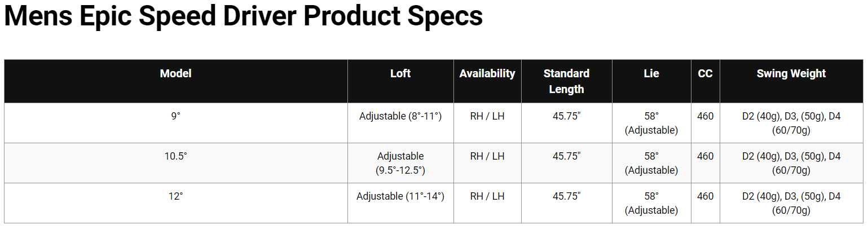Click the "Mens Epic Speed Driver Product Specs" heading
The image size is (868, 229).
(243, 17)
